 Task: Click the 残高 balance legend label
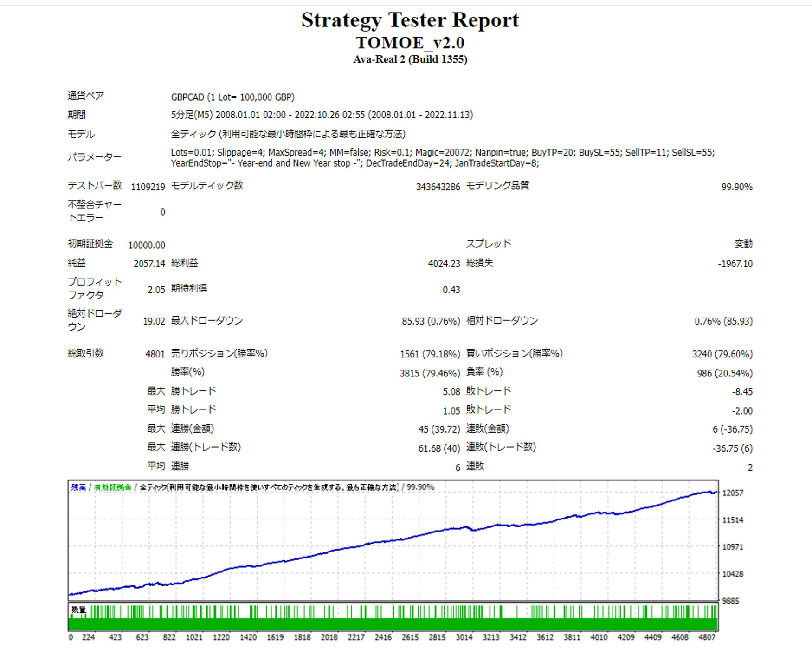78,487
